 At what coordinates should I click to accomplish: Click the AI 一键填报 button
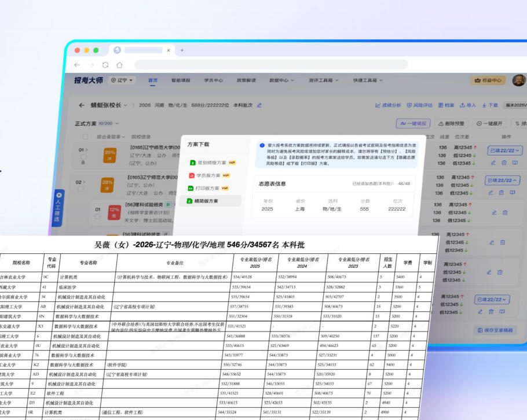tap(415, 124)
